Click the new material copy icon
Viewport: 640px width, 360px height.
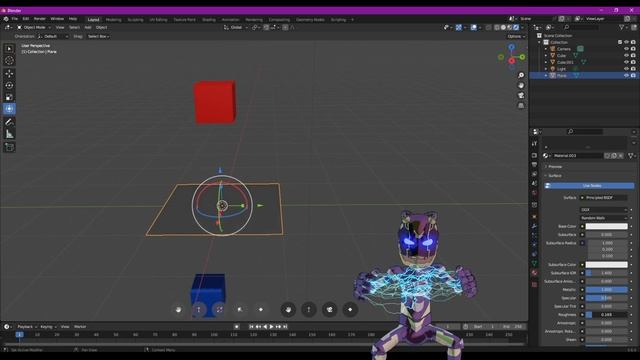[614, 156]
